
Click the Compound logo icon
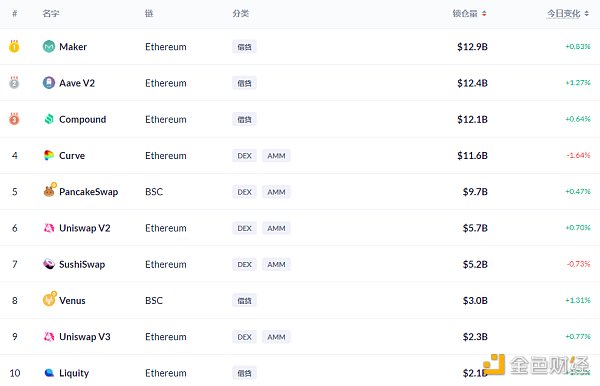[49, 119]
